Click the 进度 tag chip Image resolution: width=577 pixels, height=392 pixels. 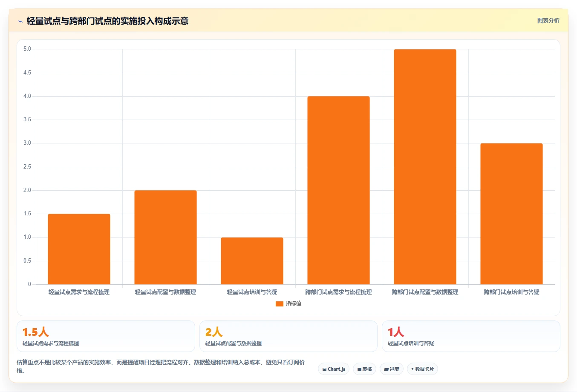(392, 369)
